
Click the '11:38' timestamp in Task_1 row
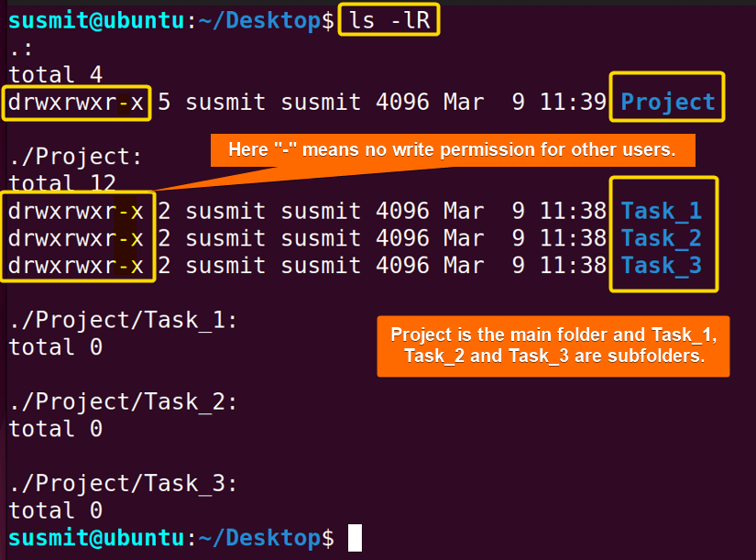[573, 212]
